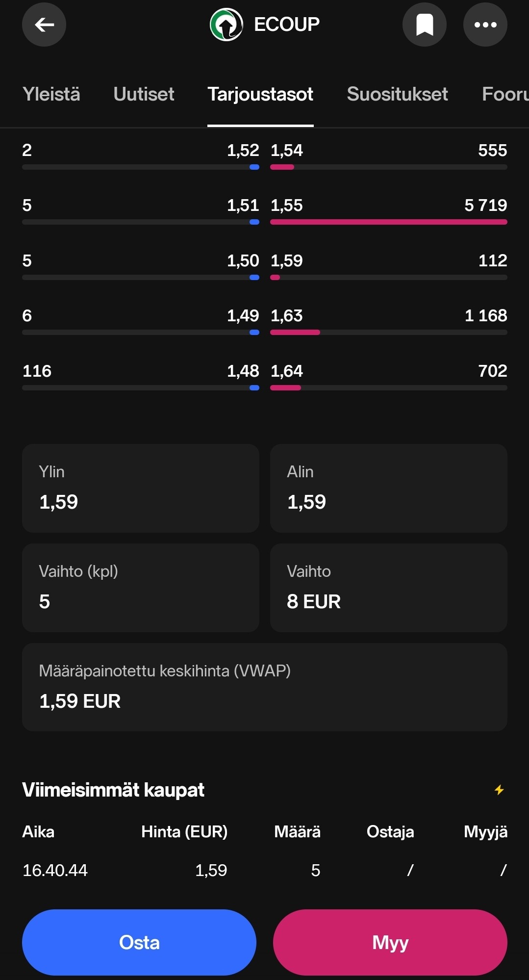Tap the 1,55 ask depth bar
529x980 pixels.
point(388,222)
